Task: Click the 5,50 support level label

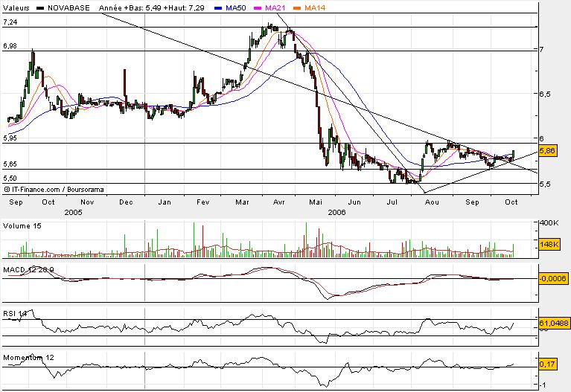Action: [x=10, y=179]
